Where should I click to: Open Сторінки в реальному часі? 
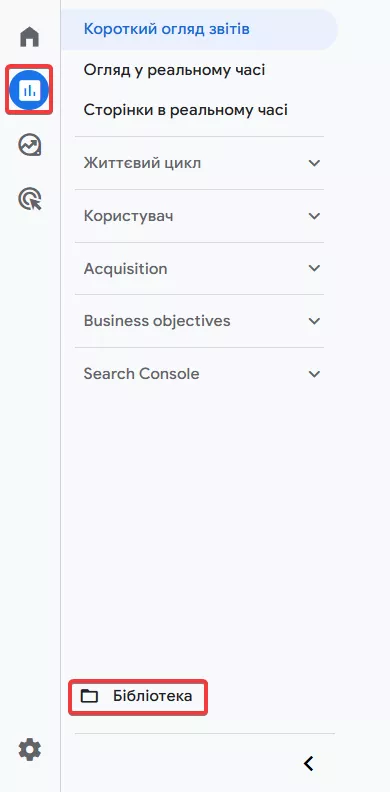(185, 110)
